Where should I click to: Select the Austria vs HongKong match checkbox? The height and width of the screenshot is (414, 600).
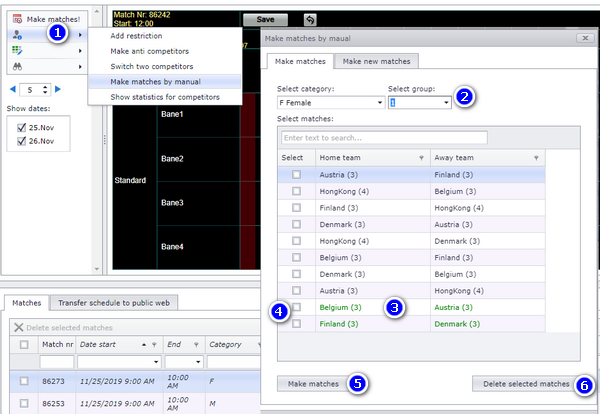point(296,290)
